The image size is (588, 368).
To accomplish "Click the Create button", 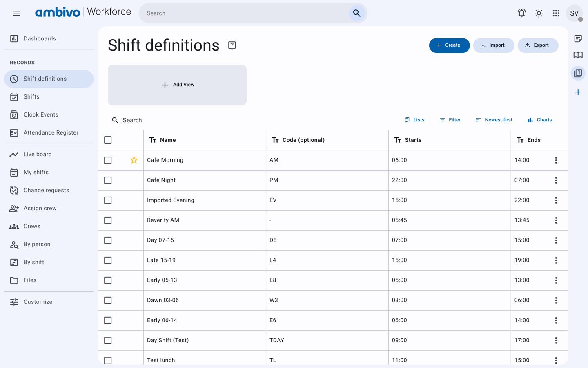I will 449,45.
